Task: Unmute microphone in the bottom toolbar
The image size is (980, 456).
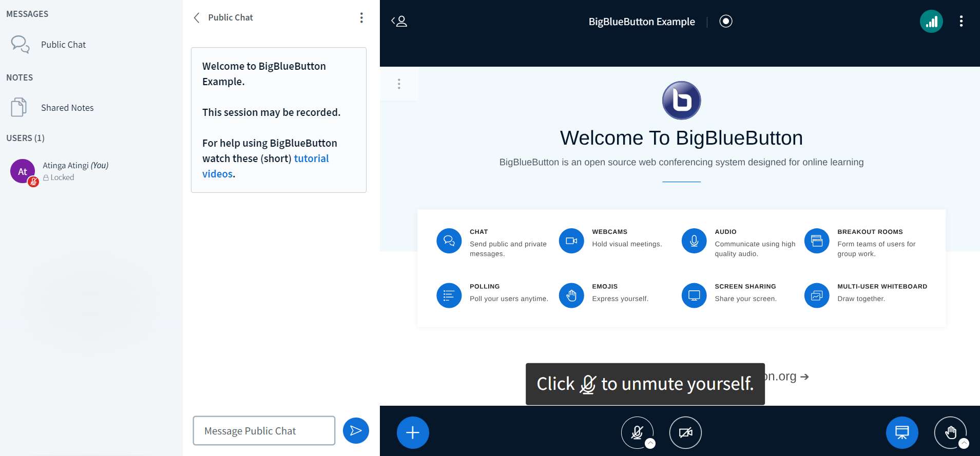Action: coord(637,432)
